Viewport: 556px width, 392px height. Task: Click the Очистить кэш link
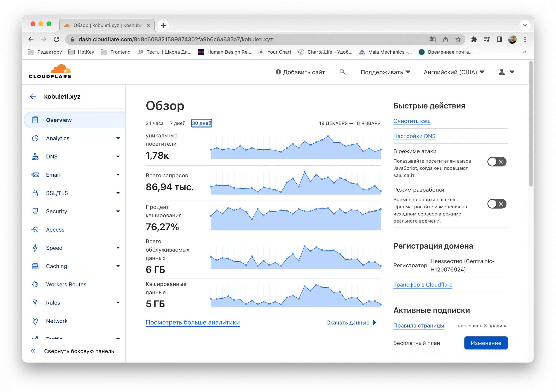click(412, 121)
